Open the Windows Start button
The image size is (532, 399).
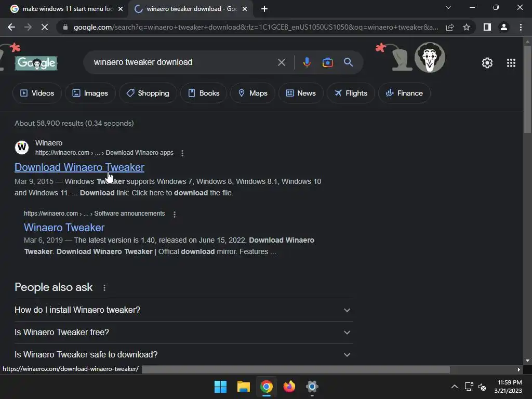tap(220, 387)
